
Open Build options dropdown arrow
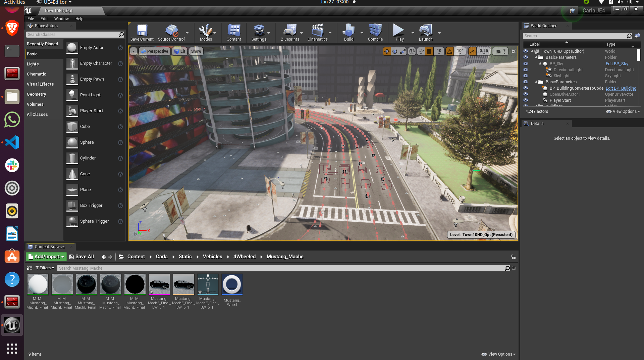[362, 33]
